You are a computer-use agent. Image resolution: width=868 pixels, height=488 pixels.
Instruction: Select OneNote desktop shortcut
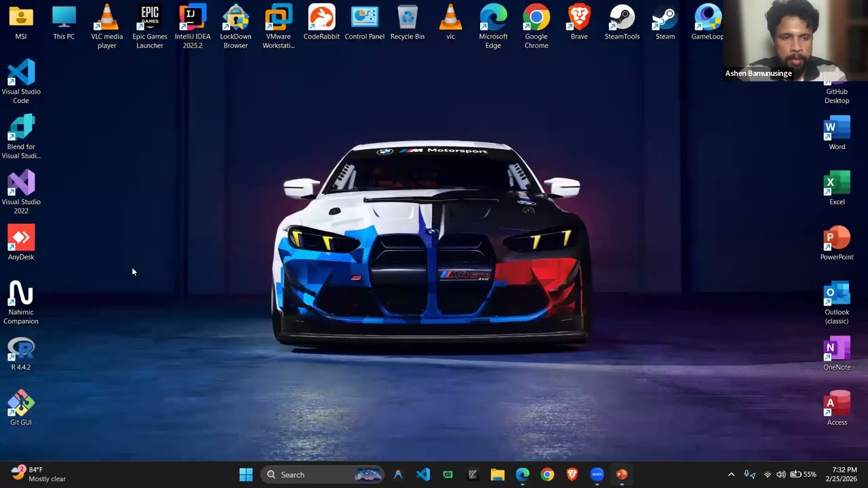click(x=837, y=354)
